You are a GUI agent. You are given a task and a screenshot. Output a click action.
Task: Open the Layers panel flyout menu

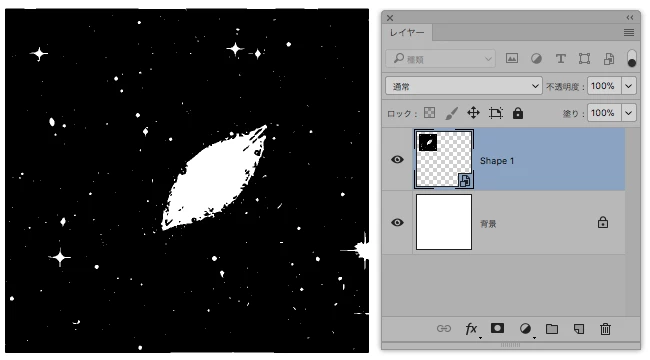[x=629, y=32]
